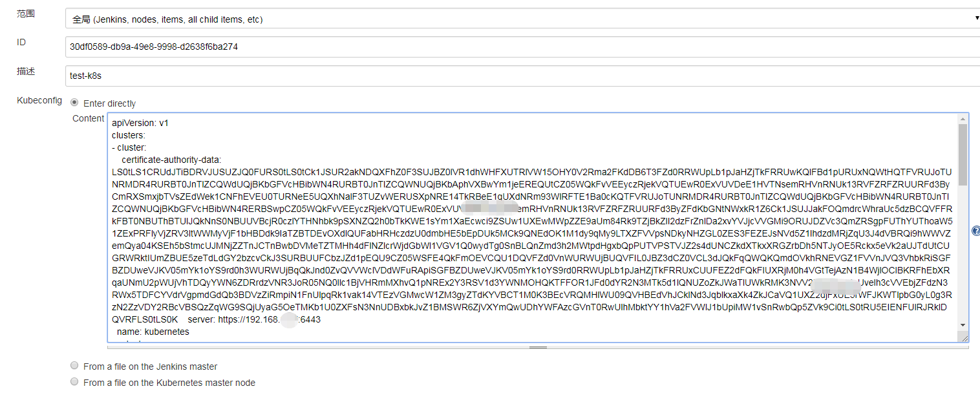Image resolution: width=980 pixels, height=393 pixels.
Task: Click 'From a file on the Kubernetes master node' label
Action: [169, 383]
